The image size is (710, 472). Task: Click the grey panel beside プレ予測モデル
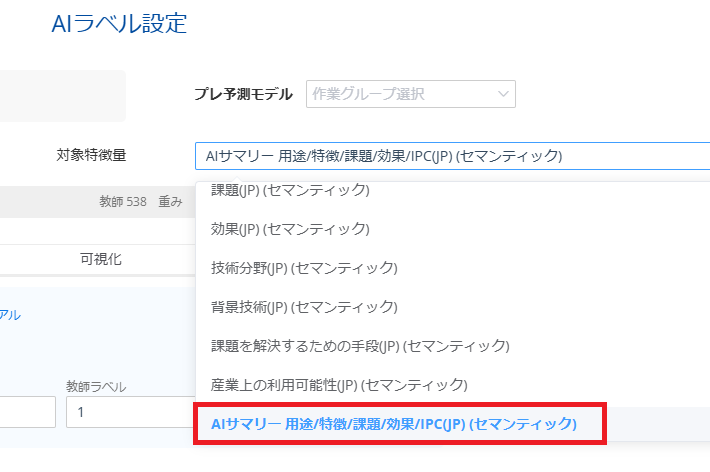pyautogui.click(x=62, y=96)
